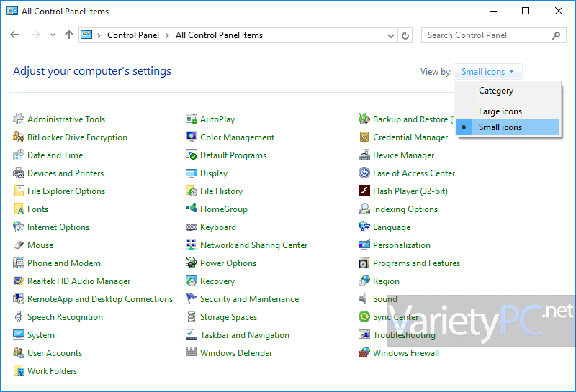Open the Internet Options icon
This screenshot has width=576, height=392.
point(19,227)
